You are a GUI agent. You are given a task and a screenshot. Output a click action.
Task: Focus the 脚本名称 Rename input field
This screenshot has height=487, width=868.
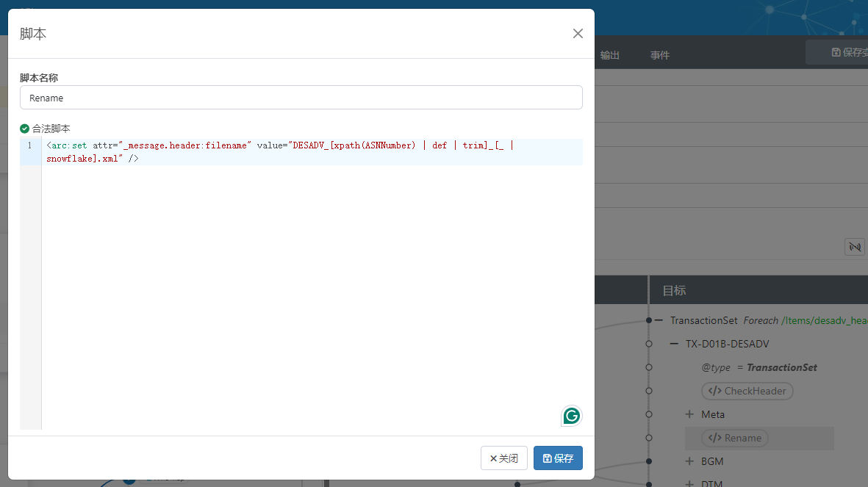(301, 98)
